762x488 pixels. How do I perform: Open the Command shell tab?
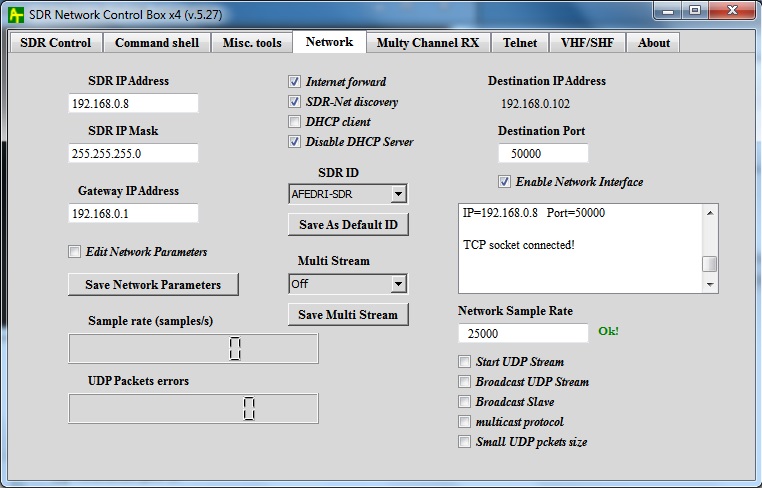coord(157,43)
